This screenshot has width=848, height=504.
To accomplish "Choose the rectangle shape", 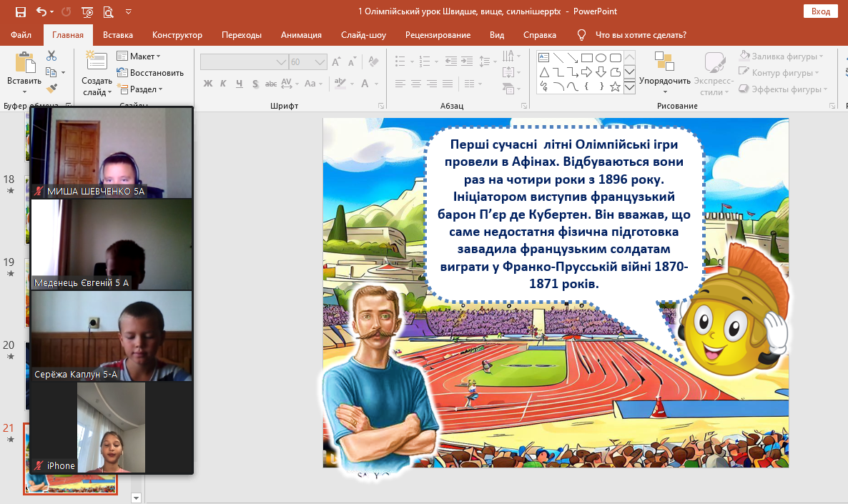I will click(x=587, y=58).
